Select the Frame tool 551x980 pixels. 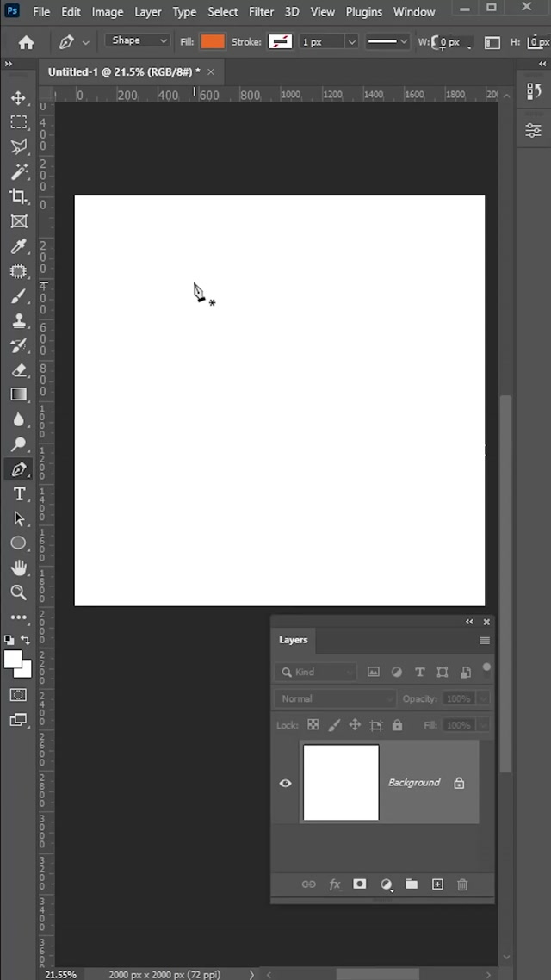click(19, 221)
